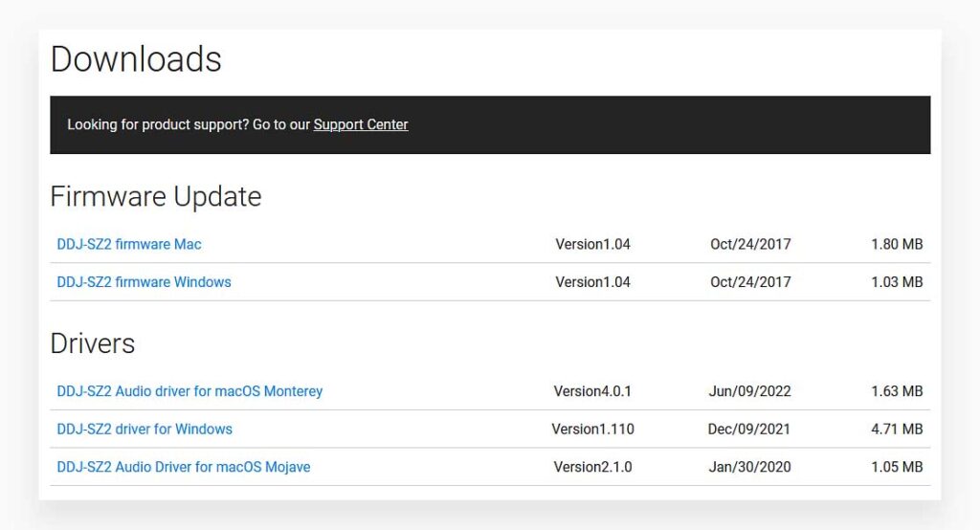Click Version2.1.0 for the Mojave driver
The width and height of the screenshot is (980, 530).
(x=592, y=467)
